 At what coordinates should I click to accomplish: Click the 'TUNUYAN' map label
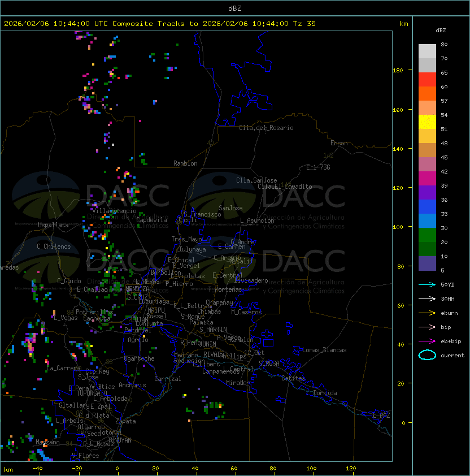[x=120, y=440]
